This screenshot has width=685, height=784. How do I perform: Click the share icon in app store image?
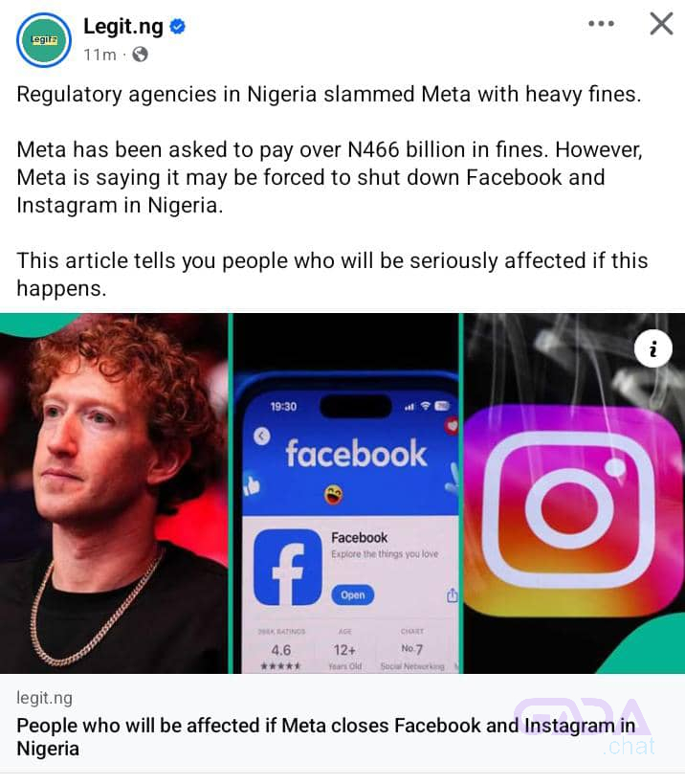453,595
